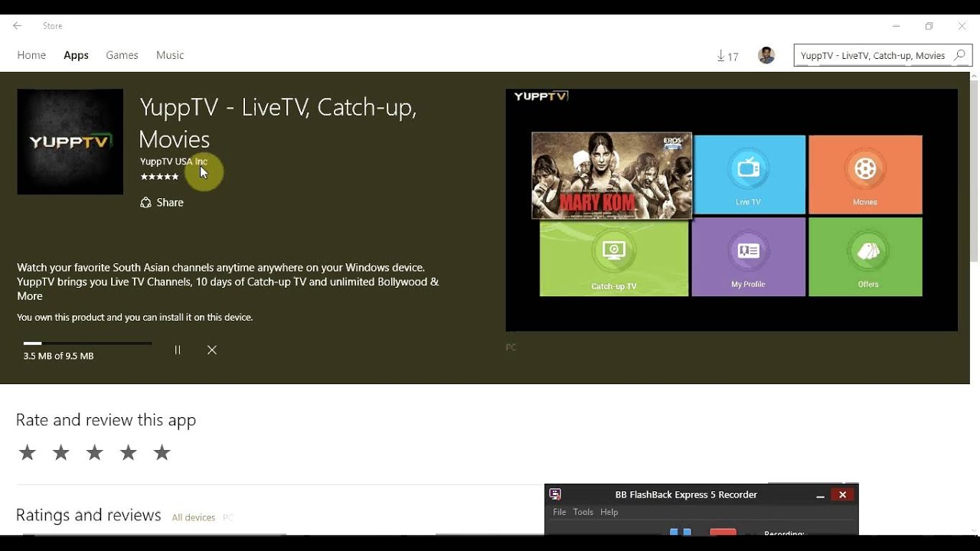The image size is (980, 551).
Task: Click the '3.5 MB of 9.5 MB' text
Action: 58,357
